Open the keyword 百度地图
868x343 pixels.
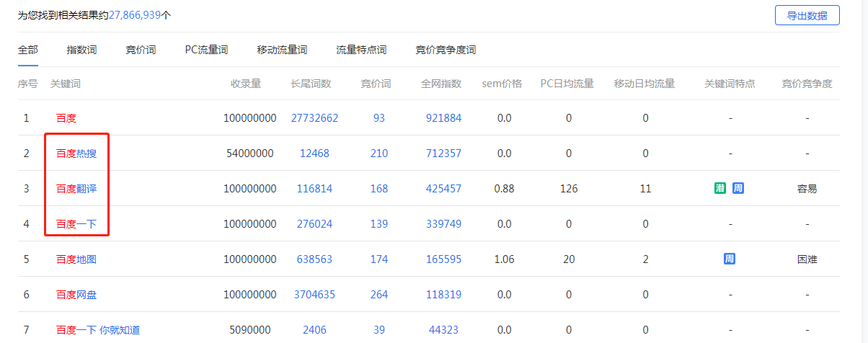[x=76, y=259]
